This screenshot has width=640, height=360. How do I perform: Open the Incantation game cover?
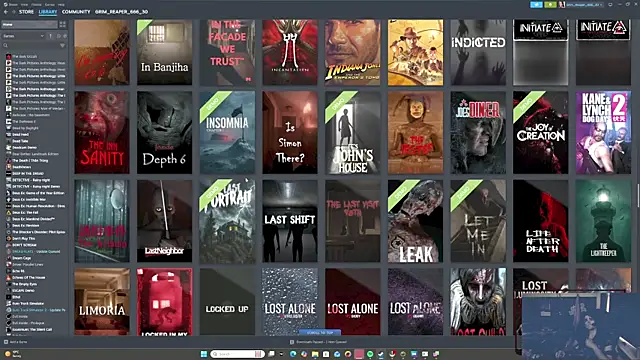pos(290,52)
